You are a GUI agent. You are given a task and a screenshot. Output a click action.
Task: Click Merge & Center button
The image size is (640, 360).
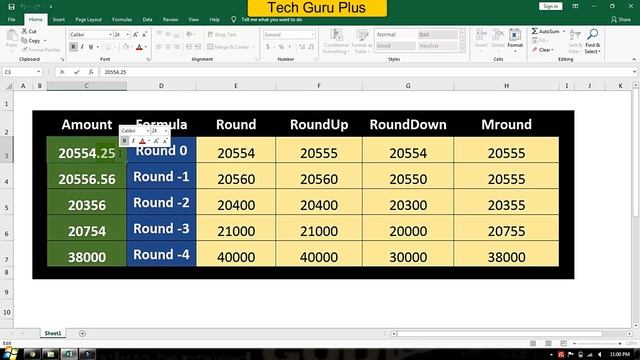(228, 47)
